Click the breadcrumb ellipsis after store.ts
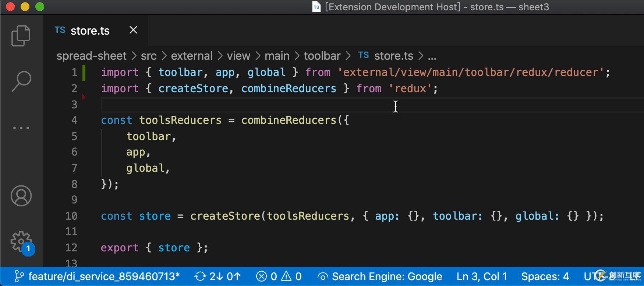 pos(432,56)
